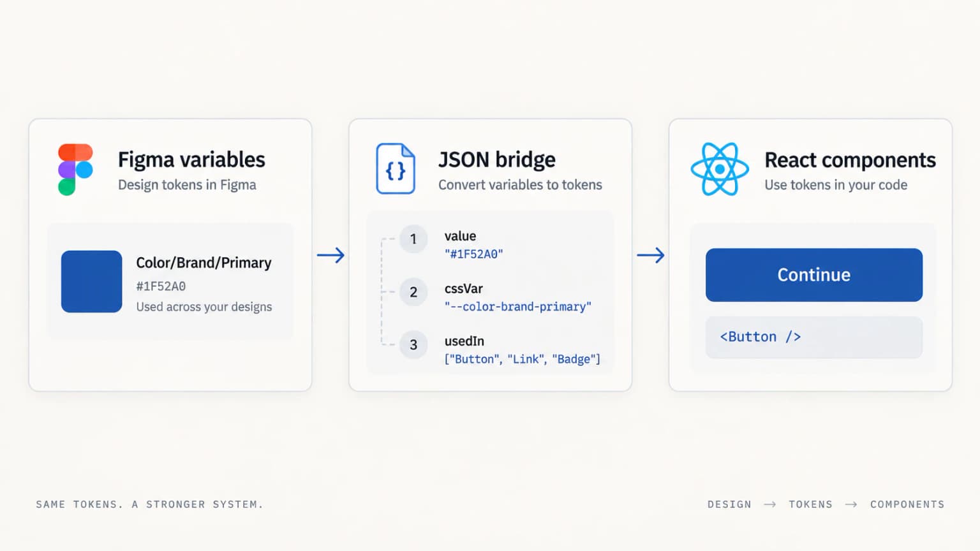Click the #1F52A0 hex text under Color/Brand/Primary
Screen dimensions: 980x551
[161, 286]
